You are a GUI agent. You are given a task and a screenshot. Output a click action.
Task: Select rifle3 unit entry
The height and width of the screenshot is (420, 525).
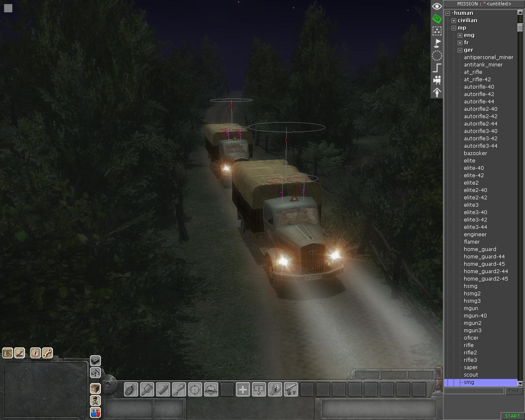(470, 360)
